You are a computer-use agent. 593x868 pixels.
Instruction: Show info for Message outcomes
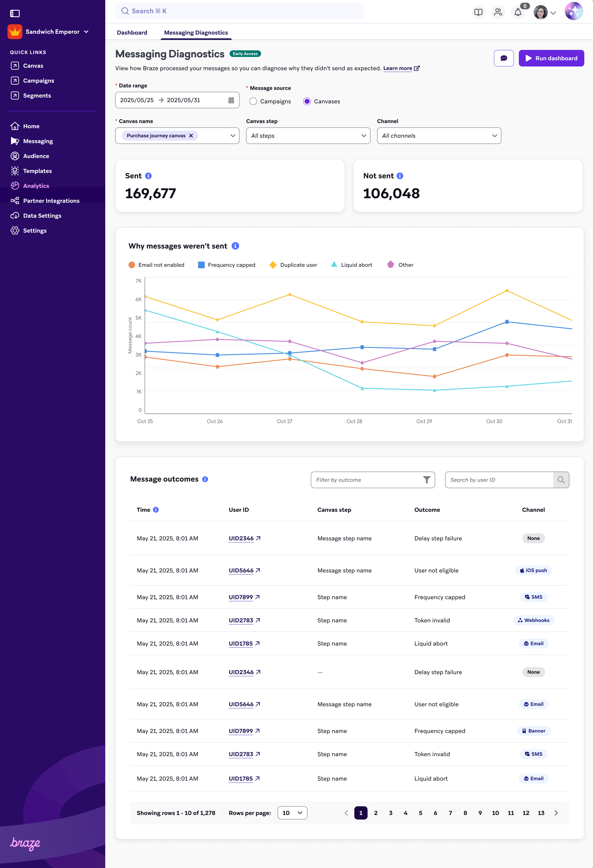click(205, 479)
